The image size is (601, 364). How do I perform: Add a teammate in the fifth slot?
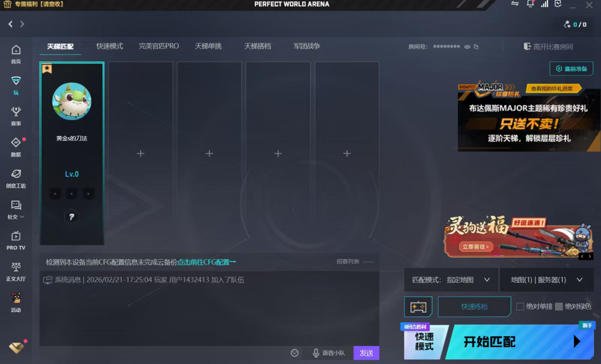point(347,153)
